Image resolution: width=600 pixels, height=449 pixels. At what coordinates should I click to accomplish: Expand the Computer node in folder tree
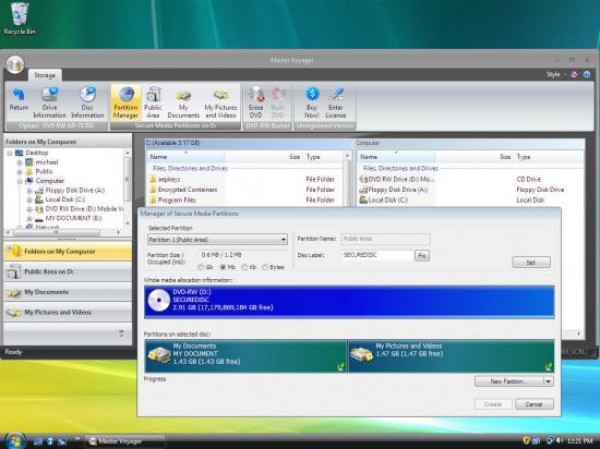point(20,181)
